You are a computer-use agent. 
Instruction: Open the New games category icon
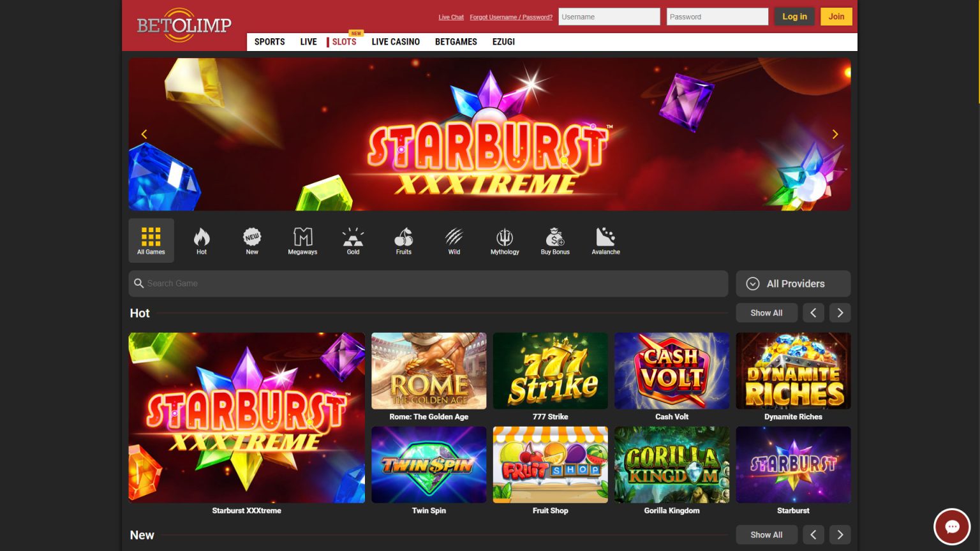tap(252, 240)
